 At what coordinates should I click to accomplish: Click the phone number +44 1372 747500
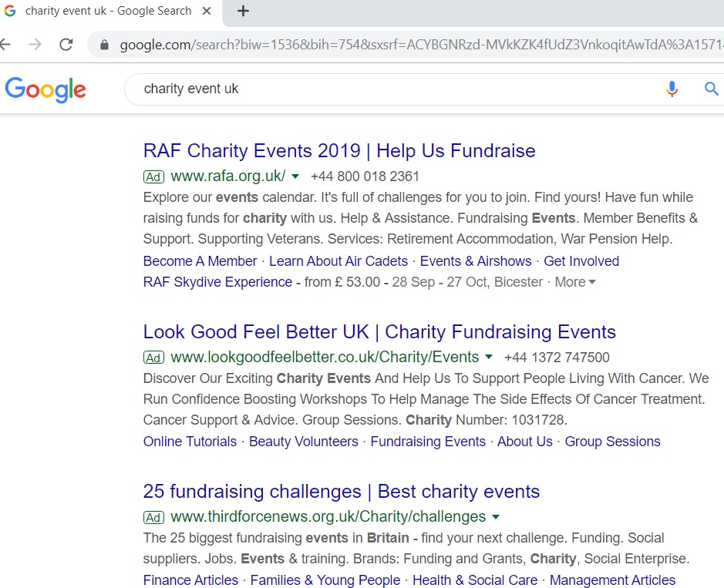pos(557,358)
